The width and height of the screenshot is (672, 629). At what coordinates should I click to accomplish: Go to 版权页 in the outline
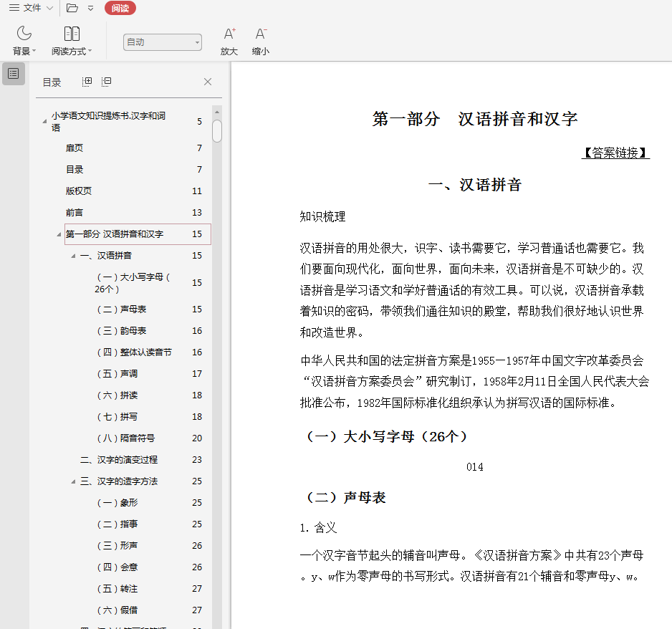pos(79,191)
